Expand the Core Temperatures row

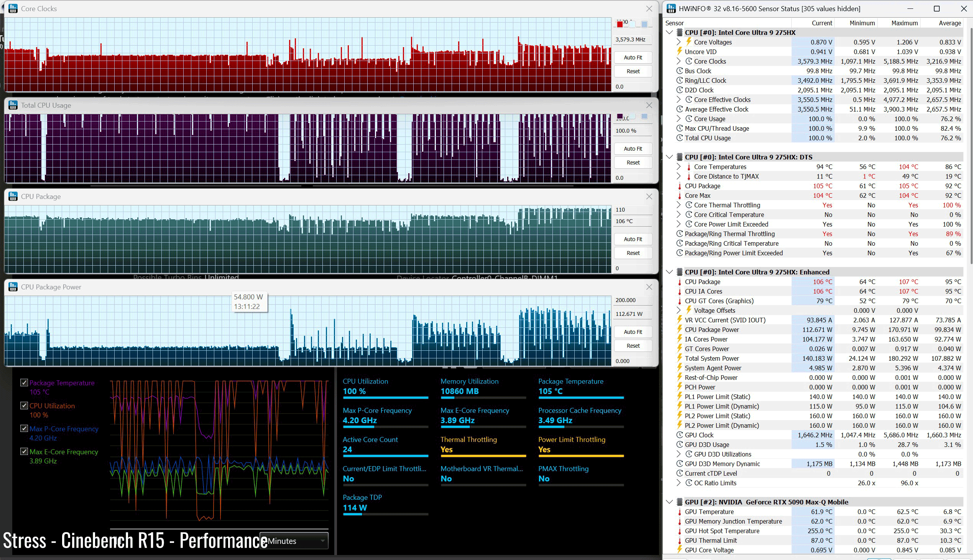coord(679,166)
